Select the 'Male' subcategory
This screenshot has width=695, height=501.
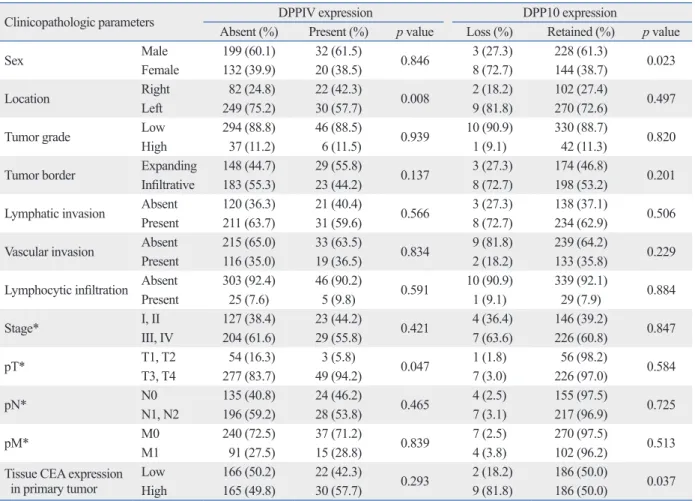click(x=154, y=51)
